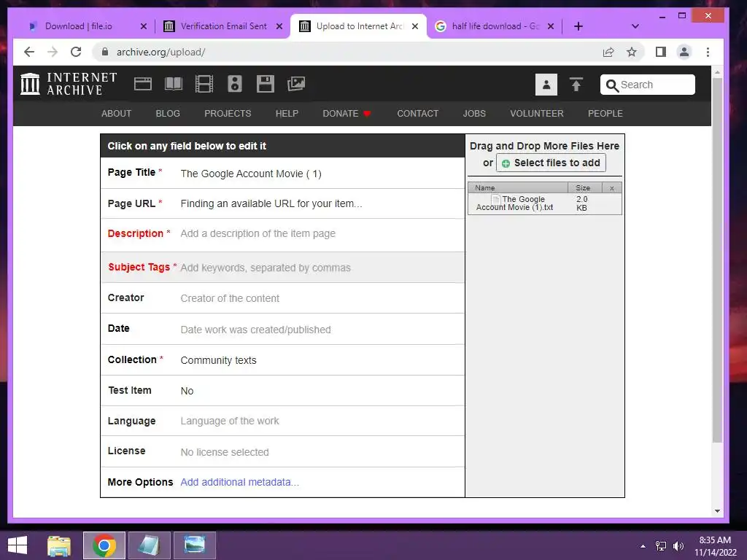Screen dimensions: 747x560
Task: Open the Chrome profile avatar
Action: coord(684,52)
